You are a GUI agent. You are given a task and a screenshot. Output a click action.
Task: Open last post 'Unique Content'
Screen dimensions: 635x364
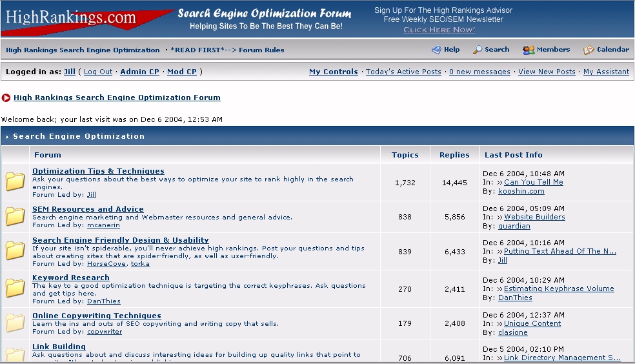click(x=532, y=323)
